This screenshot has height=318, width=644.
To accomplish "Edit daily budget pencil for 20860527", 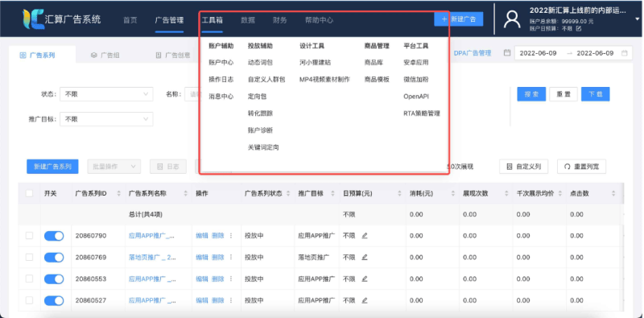I will pyautogui.click(x=365, y=300).
